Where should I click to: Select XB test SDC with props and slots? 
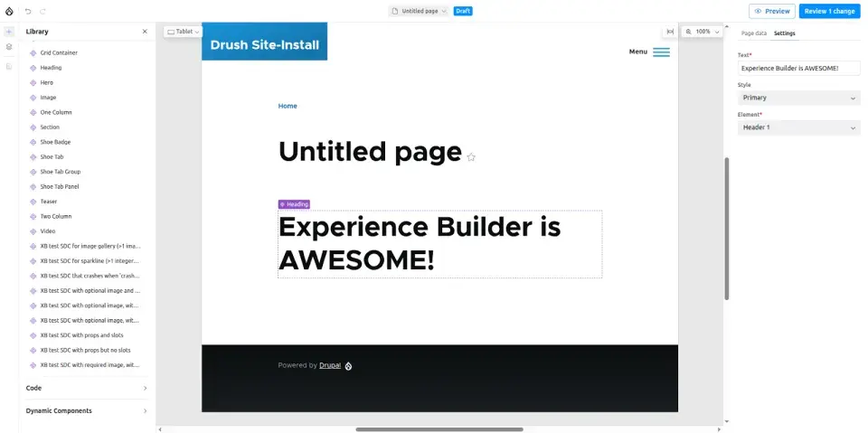point(84,335)
